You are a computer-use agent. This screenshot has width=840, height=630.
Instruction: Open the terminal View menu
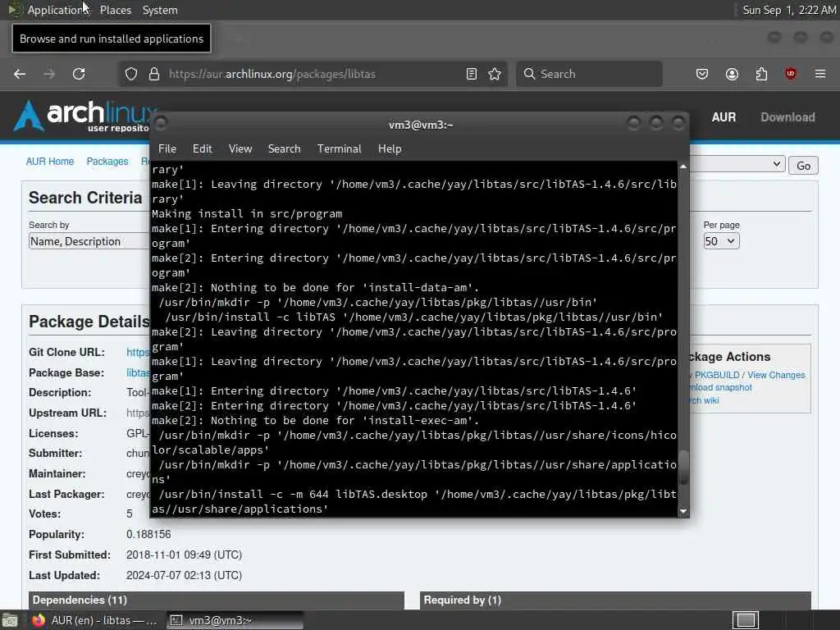(240, 149)
